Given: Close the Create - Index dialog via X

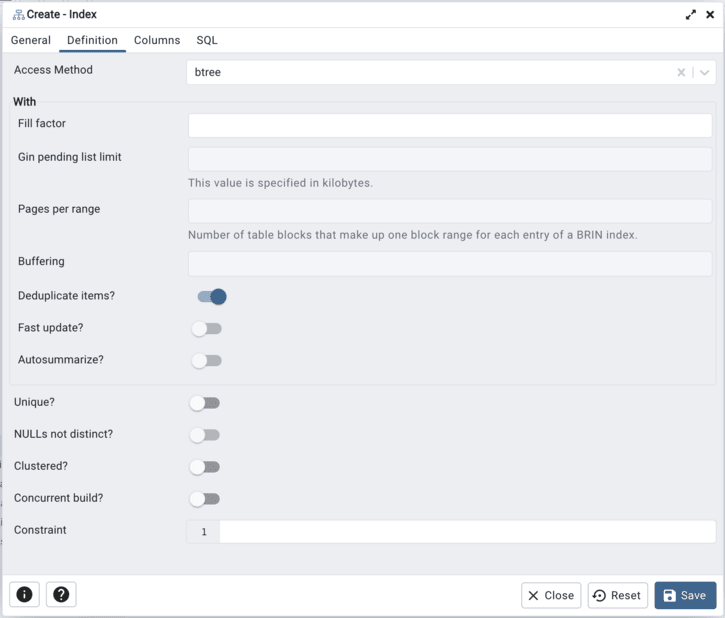Looking at the screenshot, I should [x=709, y=15].
